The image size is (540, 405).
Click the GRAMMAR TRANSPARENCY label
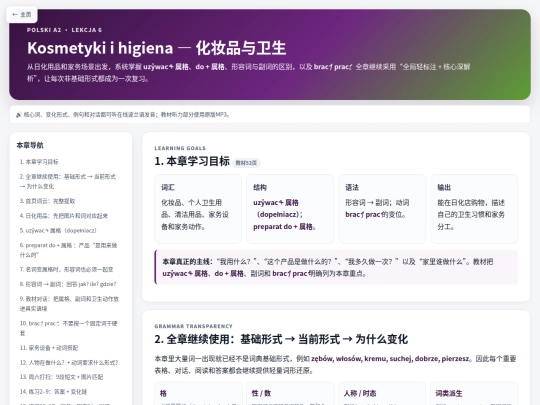click(194, 326)
